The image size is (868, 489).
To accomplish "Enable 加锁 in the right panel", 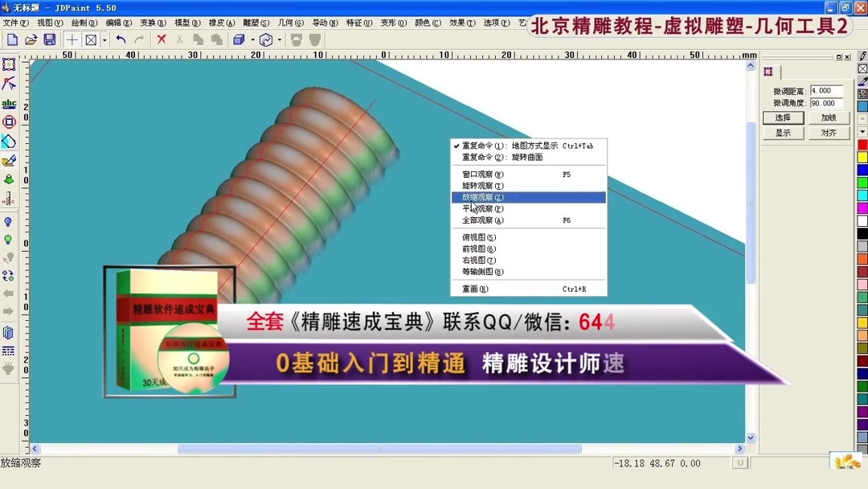I will [x=829, y=117].
